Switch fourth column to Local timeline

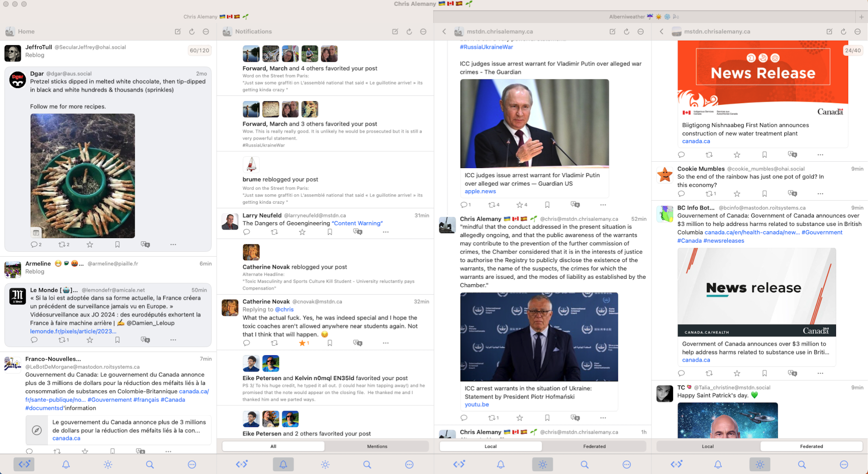708,446
